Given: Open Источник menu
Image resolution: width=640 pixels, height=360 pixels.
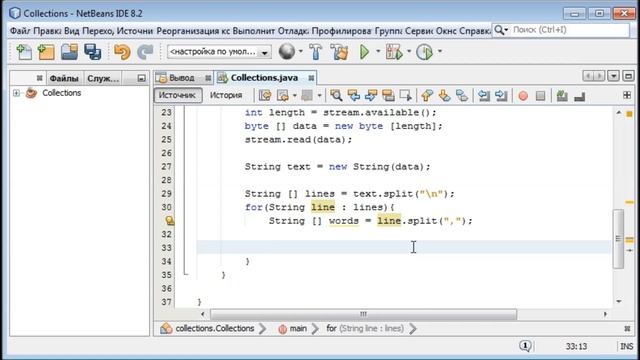Looking at the screenshot, I should coord(135,31).
